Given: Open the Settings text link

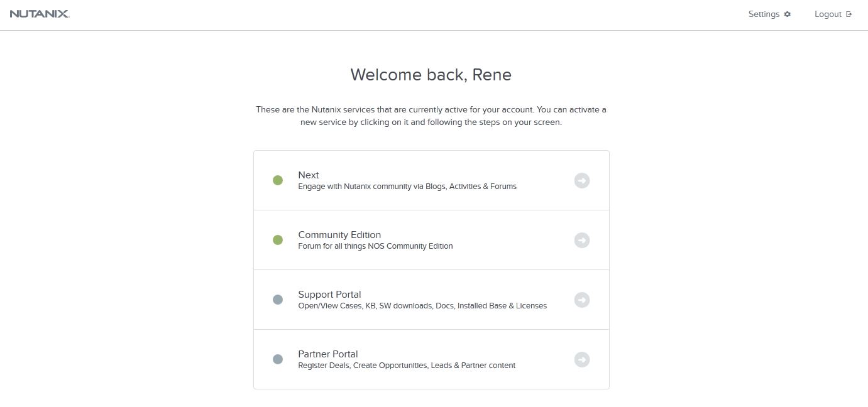Looking at the screenshot, I should pos(764,14).
